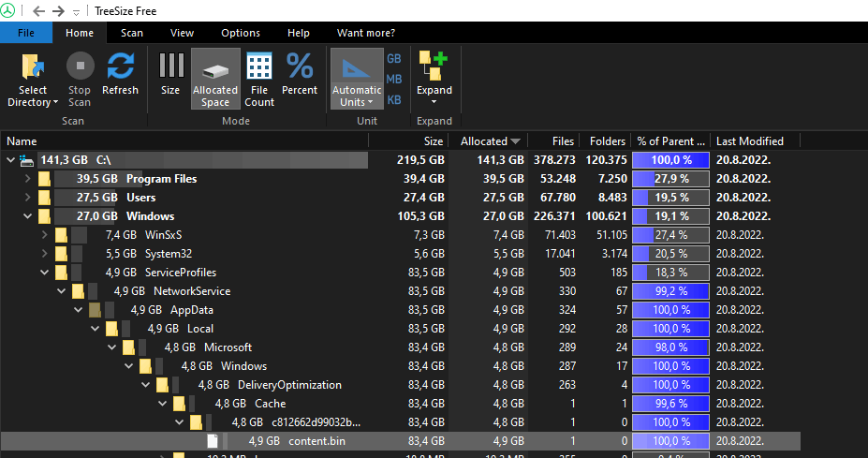
Task: Expand the WinSxS folder
Action: click(44, 235)
